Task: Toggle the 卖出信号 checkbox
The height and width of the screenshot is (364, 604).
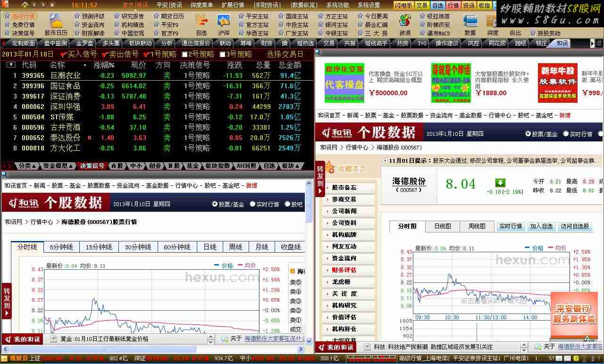Action: point(105,54)
